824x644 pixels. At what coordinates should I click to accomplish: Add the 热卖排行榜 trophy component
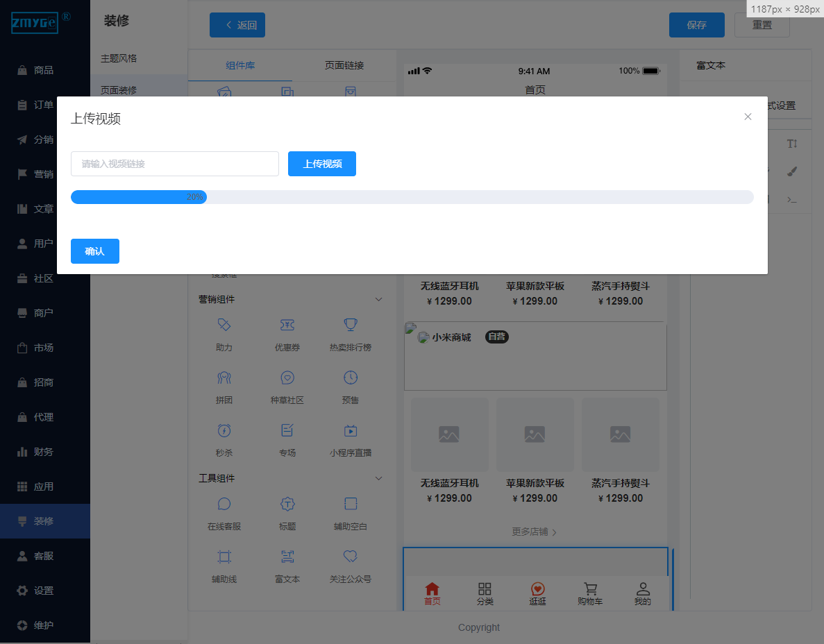tap(351, 325)
